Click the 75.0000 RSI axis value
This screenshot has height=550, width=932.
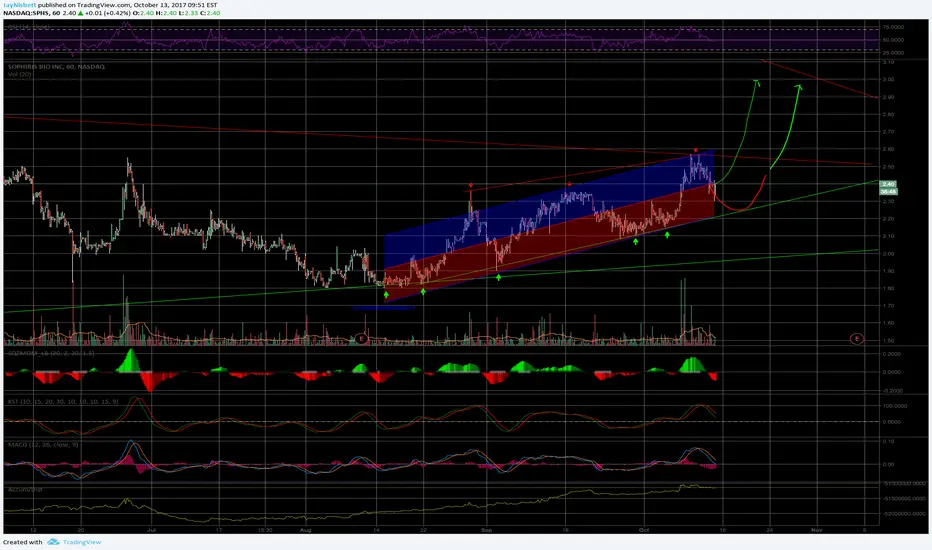pos(893,27)
